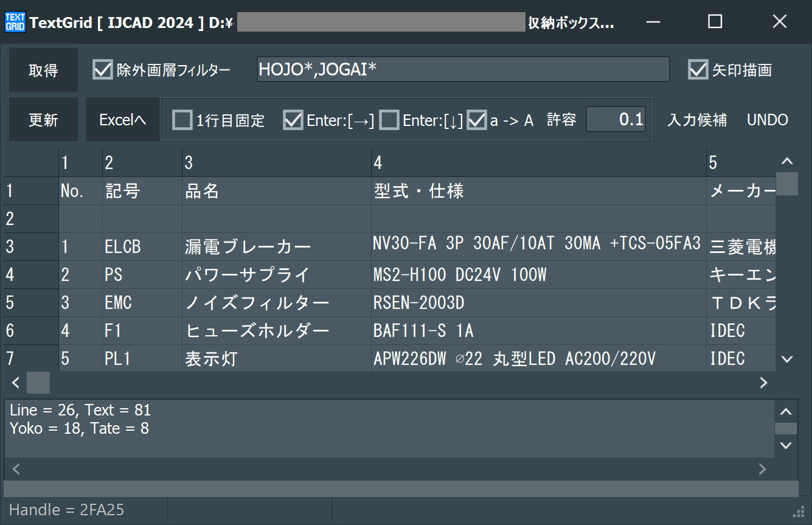
Task: Click the log panel's scroll down arrow
Action: pyautogui.click(x=786, y=445)
